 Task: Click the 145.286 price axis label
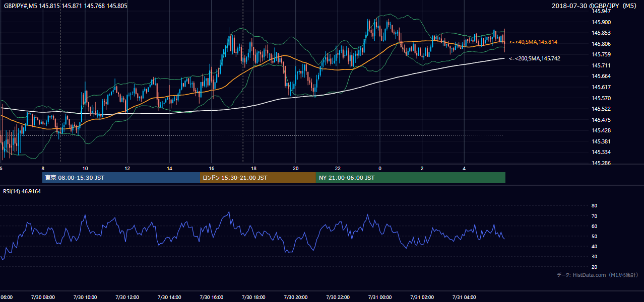[601, 163]
